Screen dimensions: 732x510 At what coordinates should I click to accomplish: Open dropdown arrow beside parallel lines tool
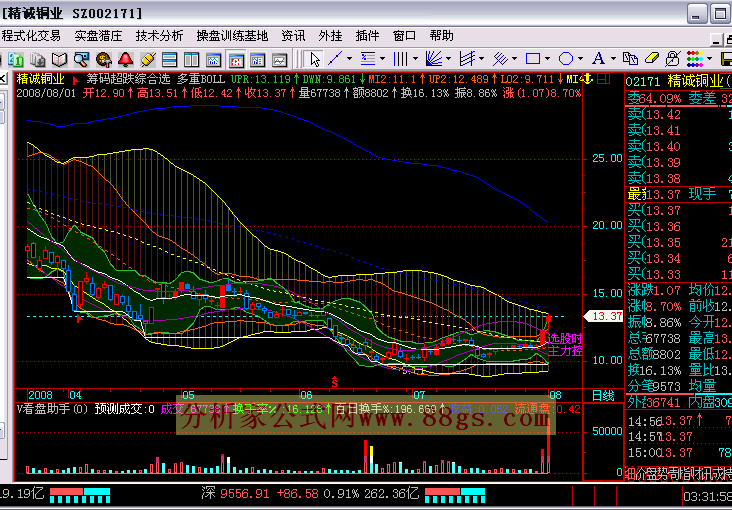[514, 59]
